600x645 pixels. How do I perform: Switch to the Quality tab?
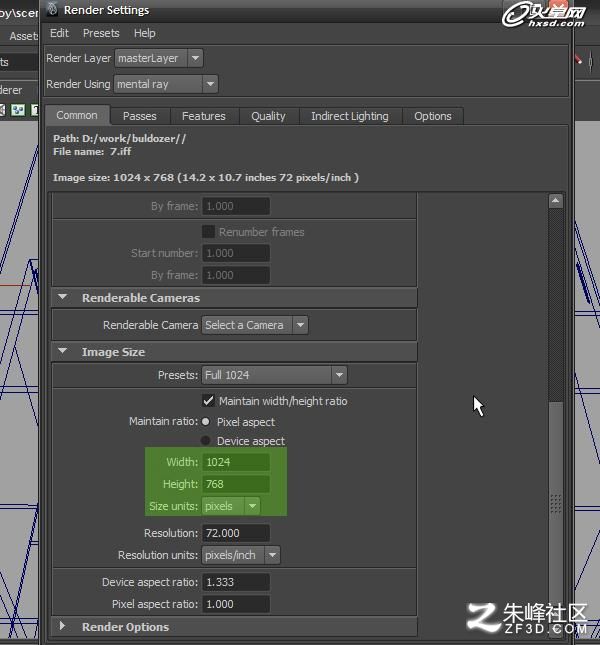[x=269, y=116]
